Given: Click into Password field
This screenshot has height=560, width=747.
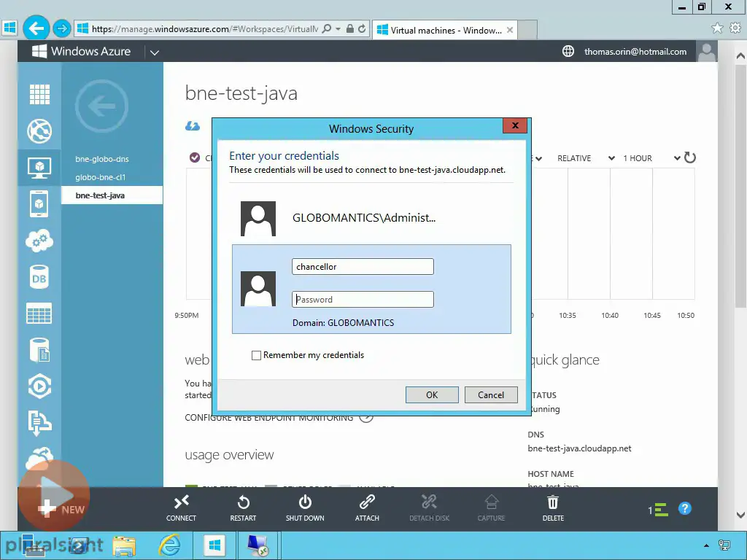Looking at the screenshot, I should (363, 300).
